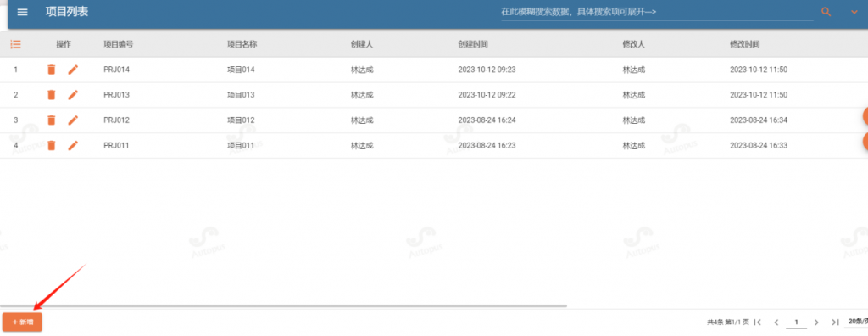The height and width of the screenshot is (336, 868).
Task: Sort by the 创建时间 column header
Action: 473,44
